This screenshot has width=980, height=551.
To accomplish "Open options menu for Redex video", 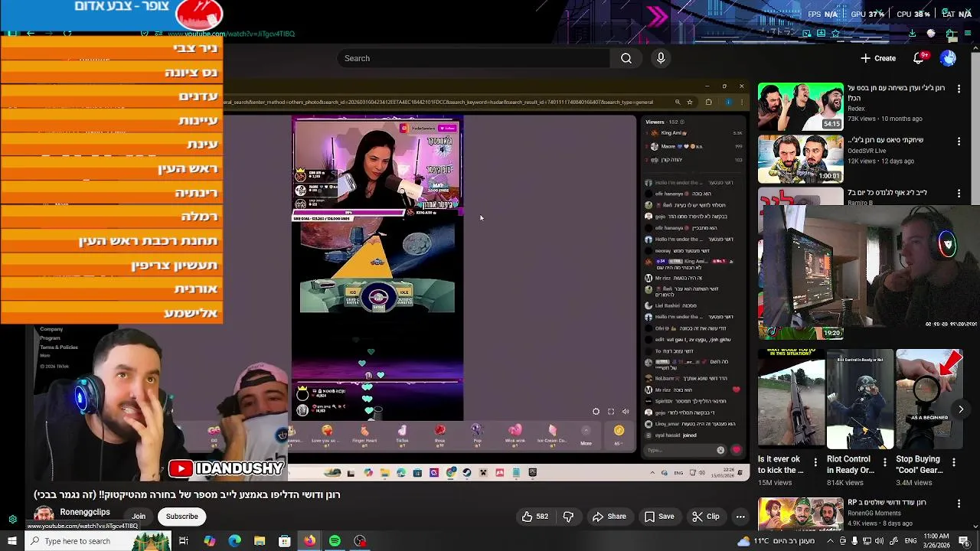I will point(959,89).
